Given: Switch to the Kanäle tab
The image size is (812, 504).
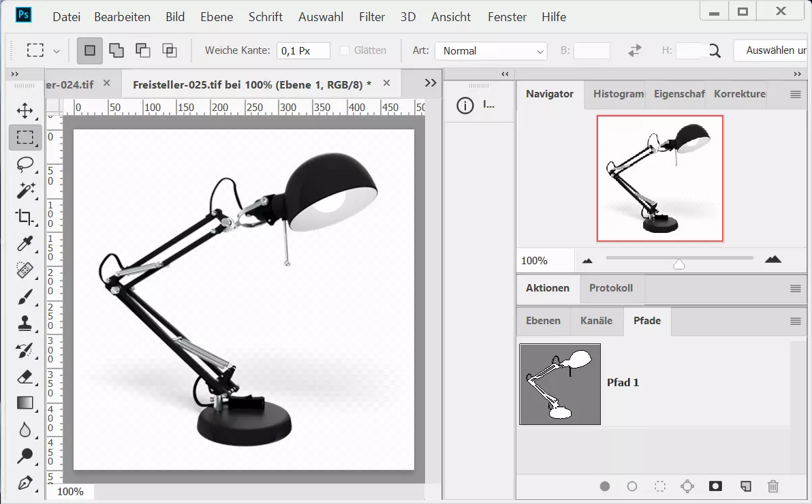Looking at the screenshot, I should click(x=596, y=321).
